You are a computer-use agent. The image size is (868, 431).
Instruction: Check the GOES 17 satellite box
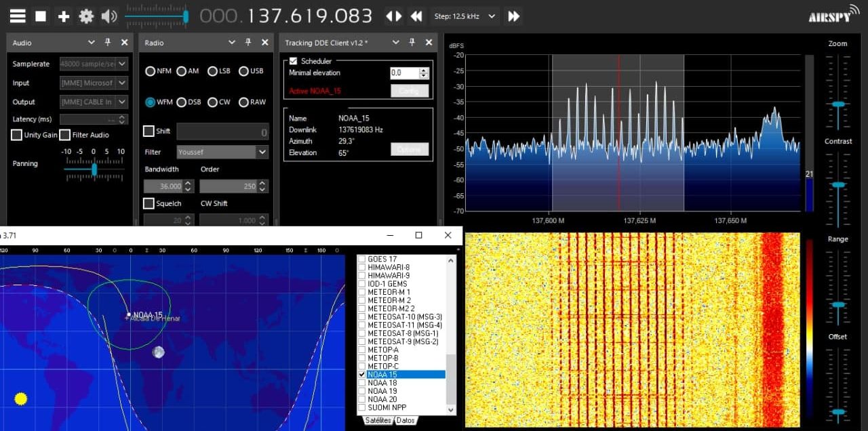click(362, 259)
